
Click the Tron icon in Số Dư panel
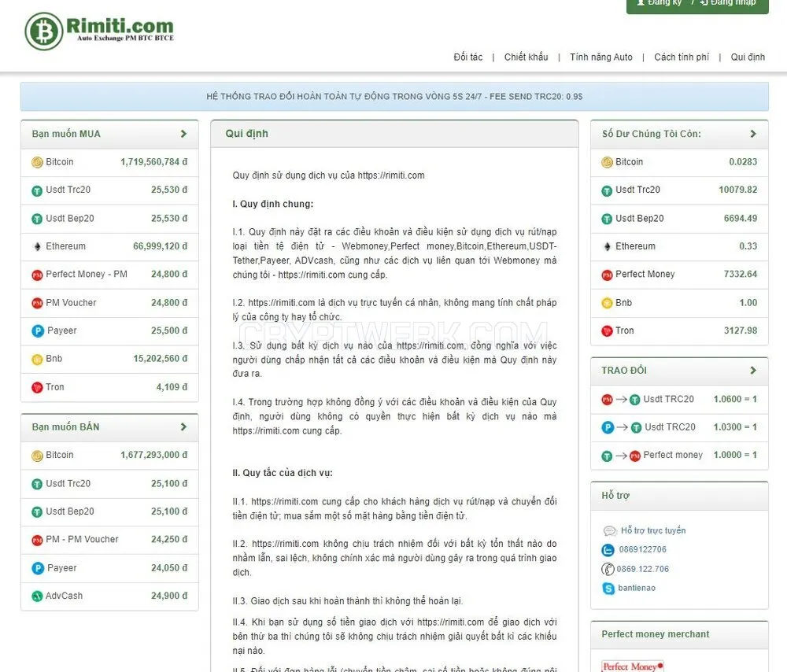pyautogui.click(x=607, y=331)
